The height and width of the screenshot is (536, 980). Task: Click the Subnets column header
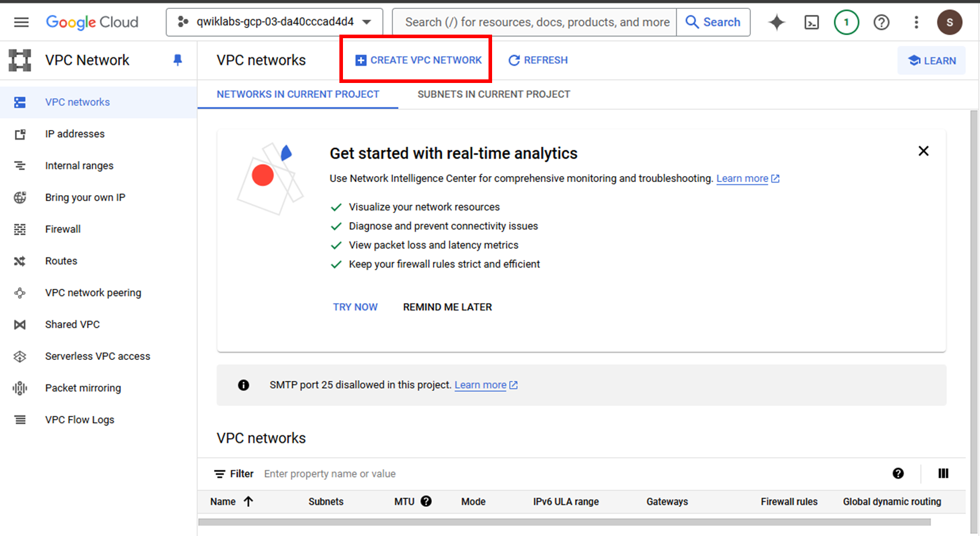coord(326,502)
